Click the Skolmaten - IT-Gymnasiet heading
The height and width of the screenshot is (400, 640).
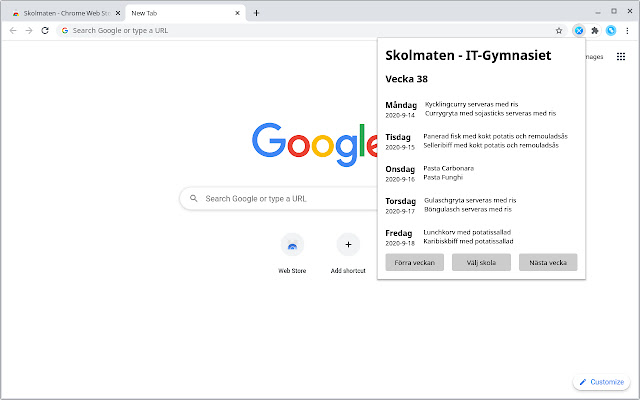pyautogui.click(x=468, y=55)
